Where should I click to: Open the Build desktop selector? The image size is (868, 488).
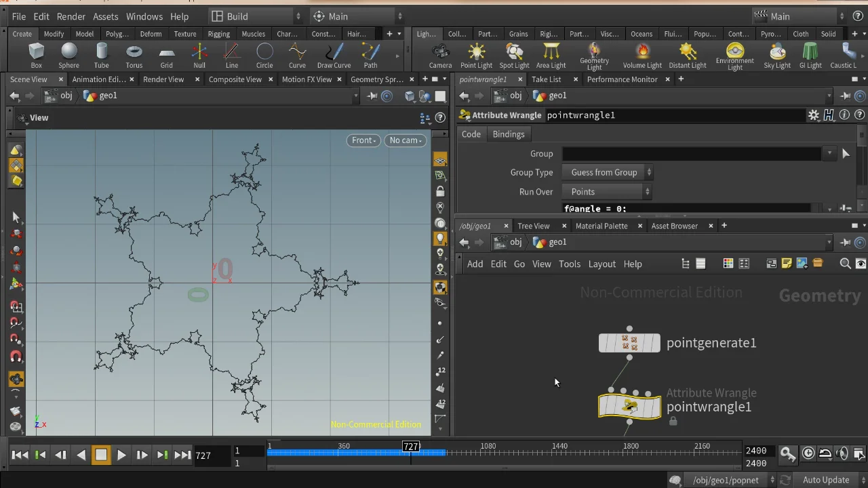(256, 16)
